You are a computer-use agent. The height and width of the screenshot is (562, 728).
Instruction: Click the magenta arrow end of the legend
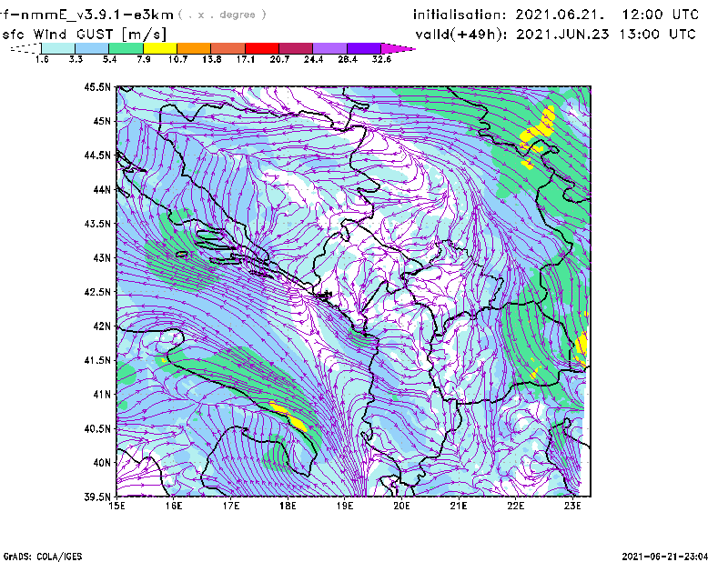point(398,48)
